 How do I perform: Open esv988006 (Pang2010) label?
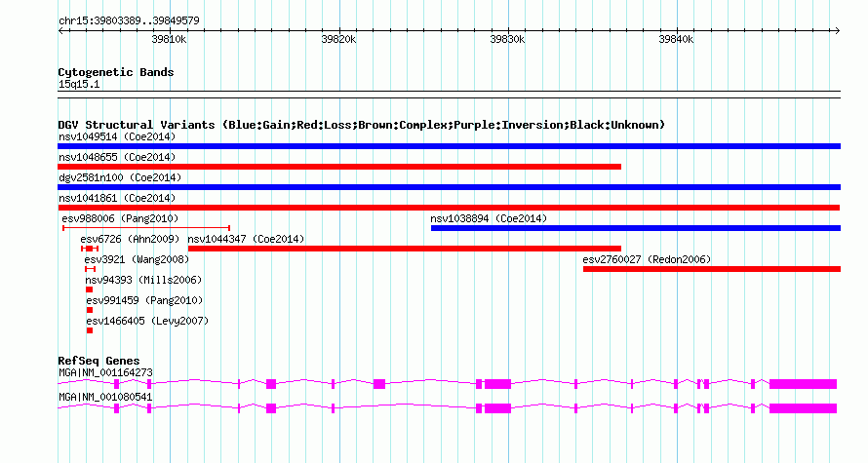click(120, 218)
